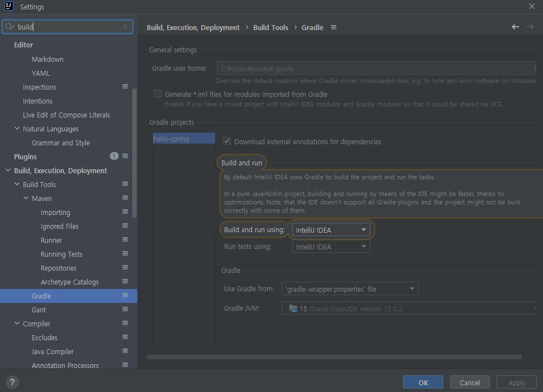
Task: Click project-level icon on Annotation Processors row
Action: point(125,365)
